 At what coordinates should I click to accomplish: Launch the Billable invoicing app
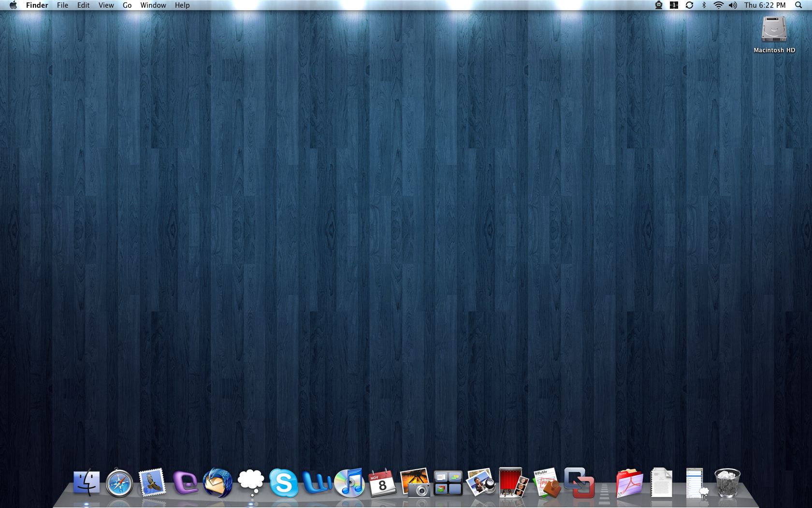coord(547,483)
